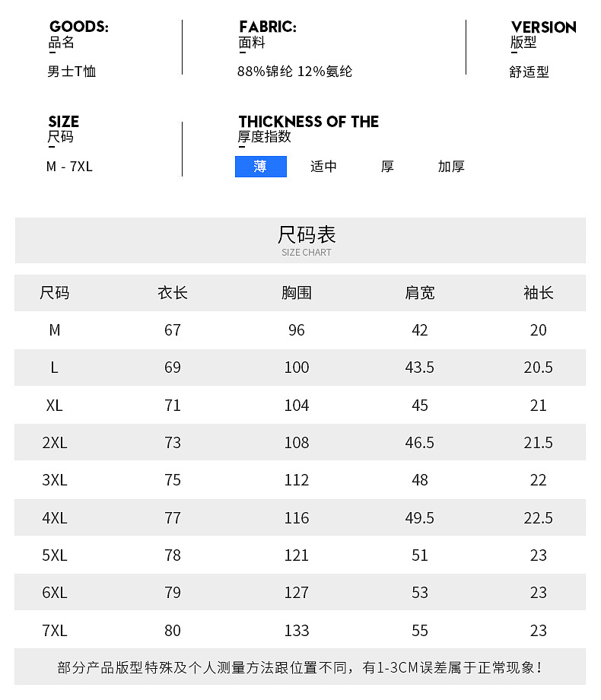Click the 尺码 column header
The height and width of the screenshot is (700, 601).
(54, 293)
